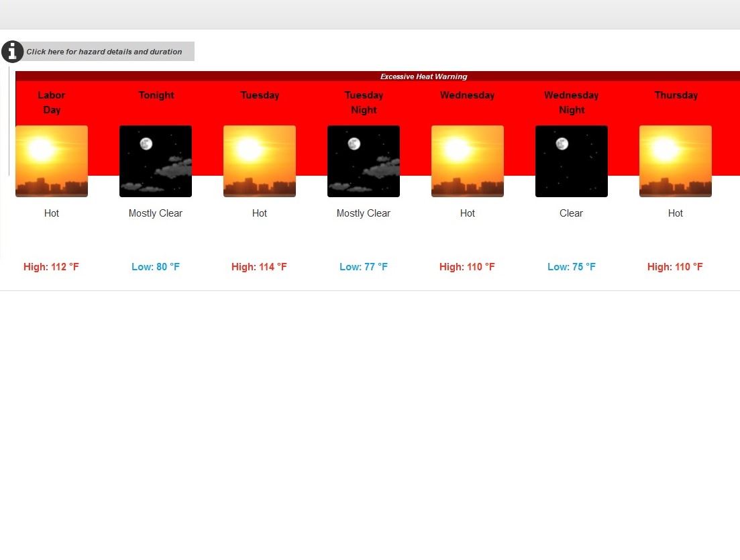
Task: Open the hazard details and duration link
Action: pyautogui.click(x=104, y=52)
